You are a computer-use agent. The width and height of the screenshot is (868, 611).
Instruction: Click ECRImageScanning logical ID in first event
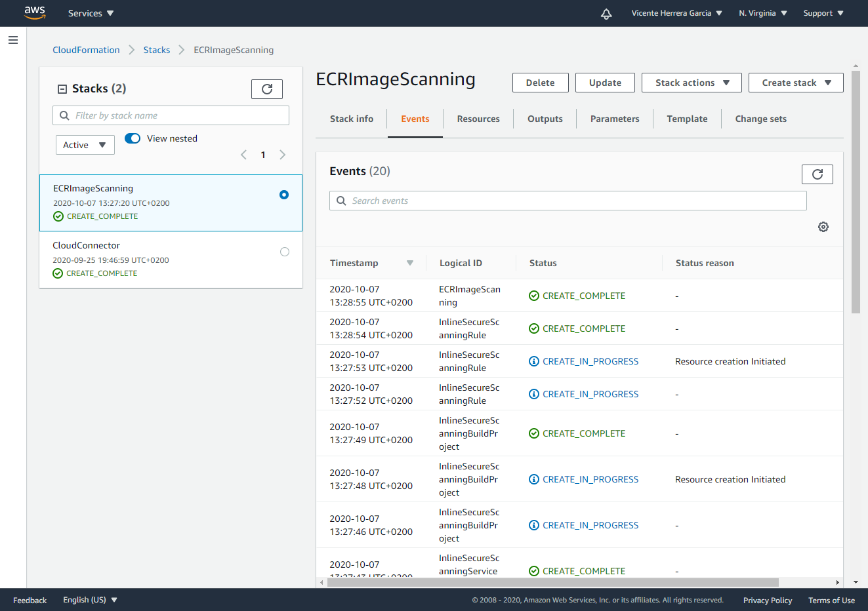(x=470, y=296)
